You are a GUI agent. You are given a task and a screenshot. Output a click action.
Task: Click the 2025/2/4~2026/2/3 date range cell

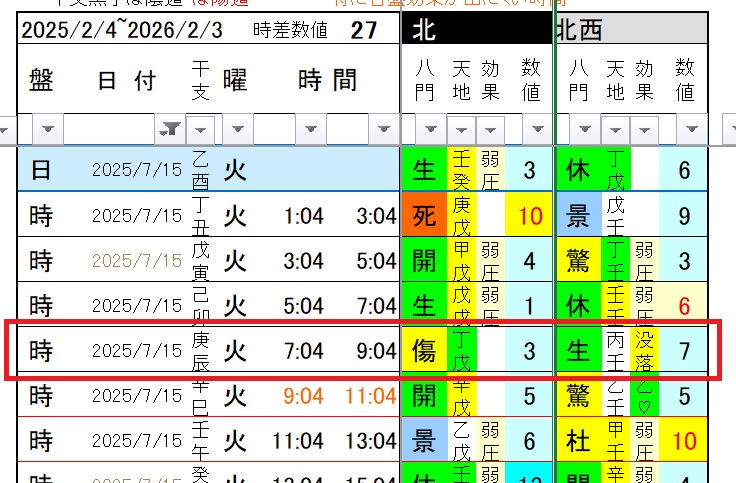122,30
